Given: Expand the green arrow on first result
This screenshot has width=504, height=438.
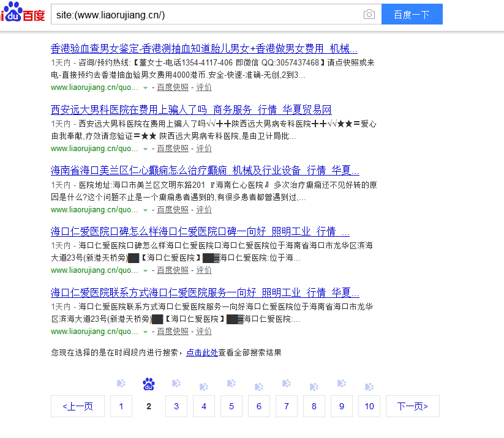Looking at the screenshot, I should 146,87.
